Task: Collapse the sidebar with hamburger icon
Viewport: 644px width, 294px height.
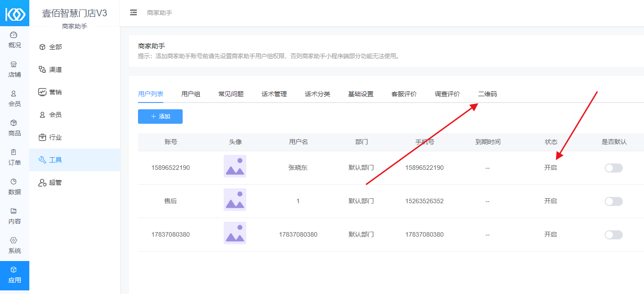Action: 133,13
